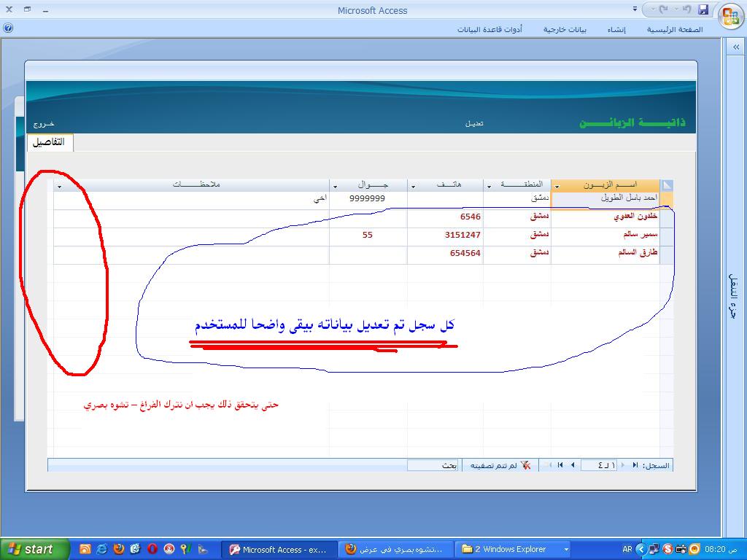747x560 pixels.
Task: Launch Opera from quick launch bar
Action: (x=152, y=549)
